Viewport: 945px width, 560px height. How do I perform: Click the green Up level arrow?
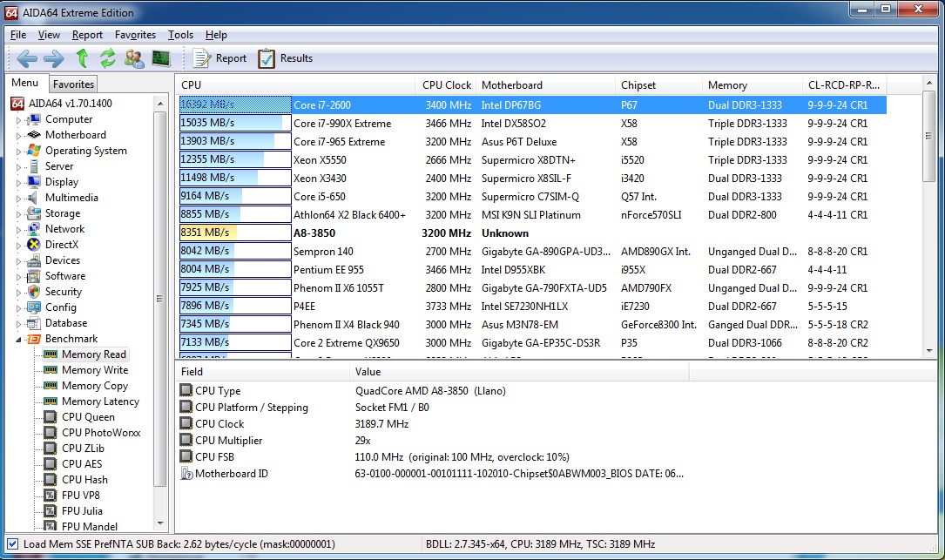[x=82, y=58]
